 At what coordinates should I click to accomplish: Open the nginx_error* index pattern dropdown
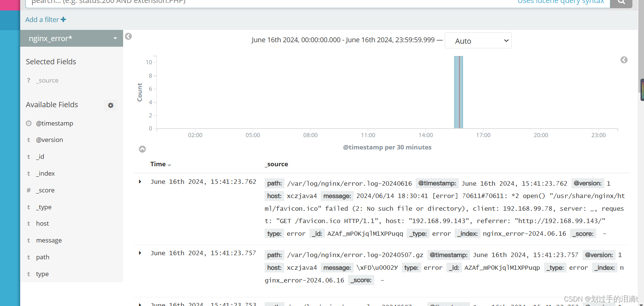pos(71,38)
